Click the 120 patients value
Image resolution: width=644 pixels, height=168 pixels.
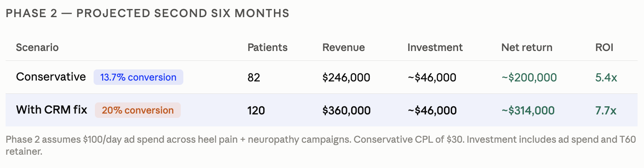click(x=256, y=111)
